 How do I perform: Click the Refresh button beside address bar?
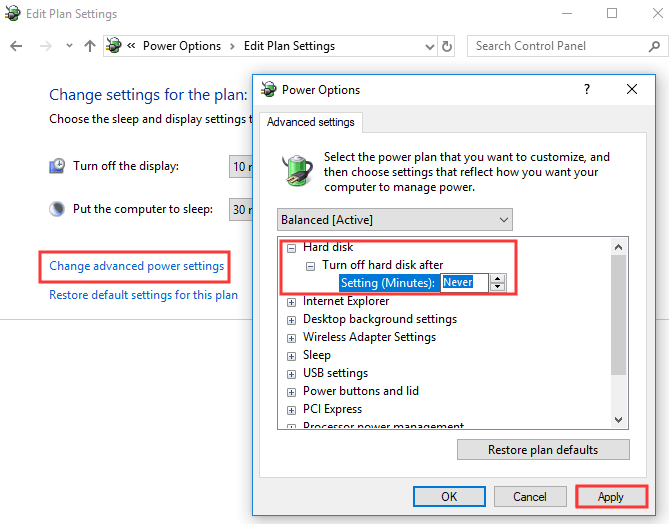(447, 46)
